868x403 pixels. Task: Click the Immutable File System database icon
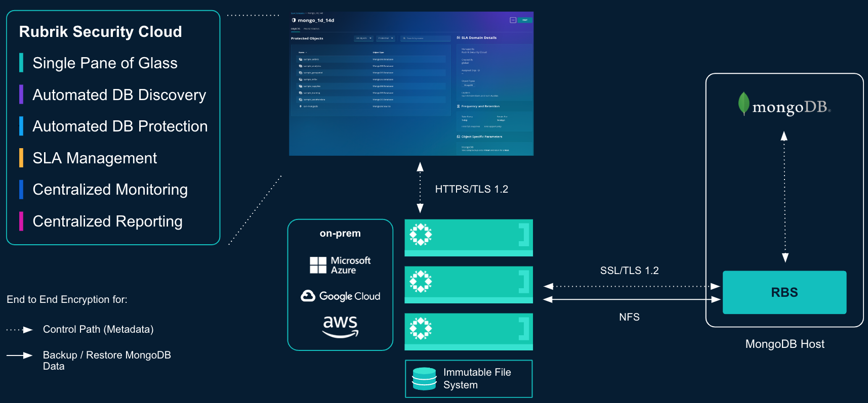tap(424, 379)
